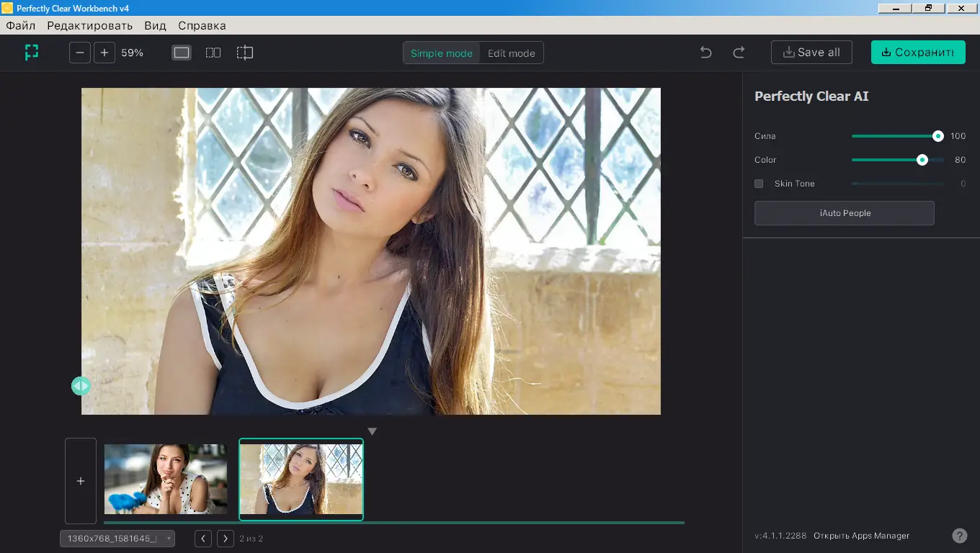Viewport: 980px width, 553px height.
Task: Click the Сила value 100
Action: click(958, 136)
